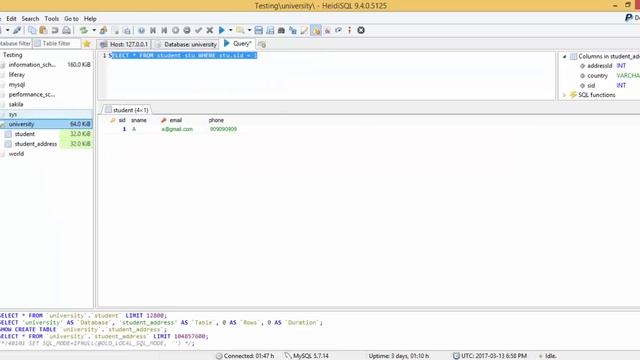Image resolution: width=640 pixels, height=360 pixels.
Task: Click the highlighted SELECT query line
Action: (183, 56)
